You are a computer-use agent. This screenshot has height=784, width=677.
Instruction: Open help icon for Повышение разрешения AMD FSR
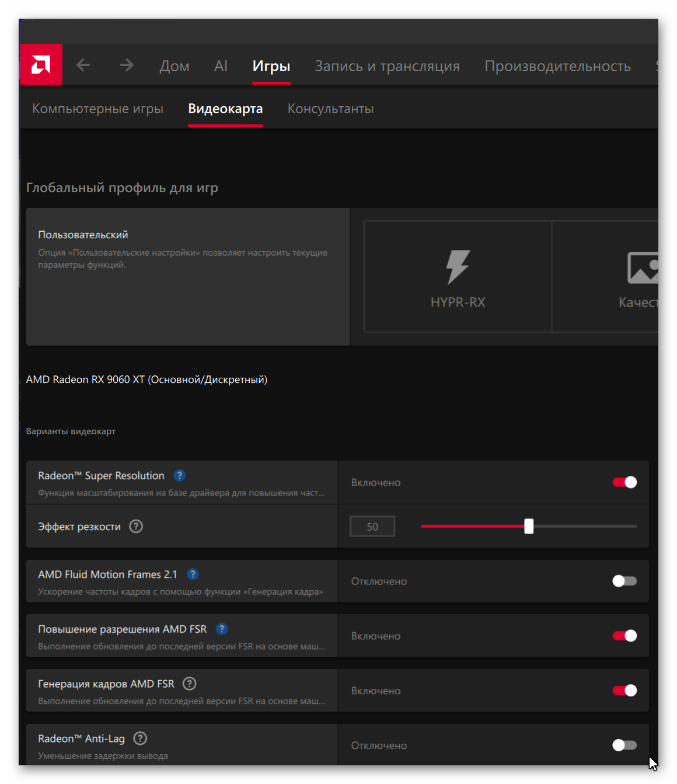(222, 629)
